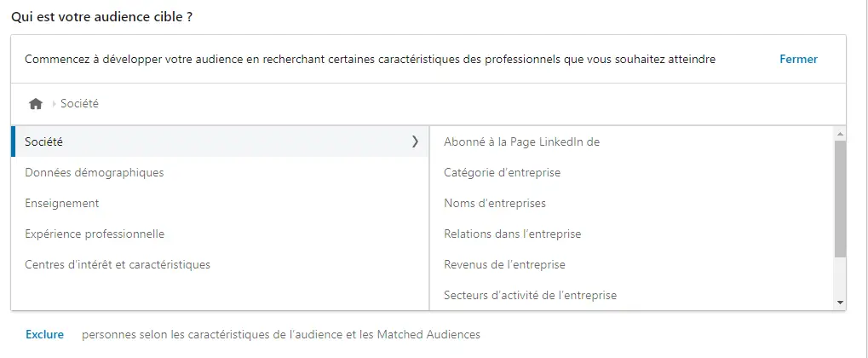Select the Noms d'entreprises option
Screen dimensions: 868x358
coord(632,204)
